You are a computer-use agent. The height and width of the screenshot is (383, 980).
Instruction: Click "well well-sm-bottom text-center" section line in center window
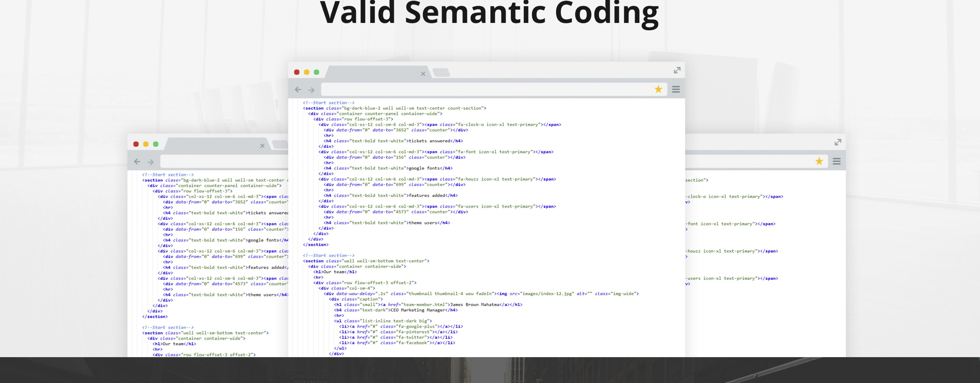click(366, 261)
